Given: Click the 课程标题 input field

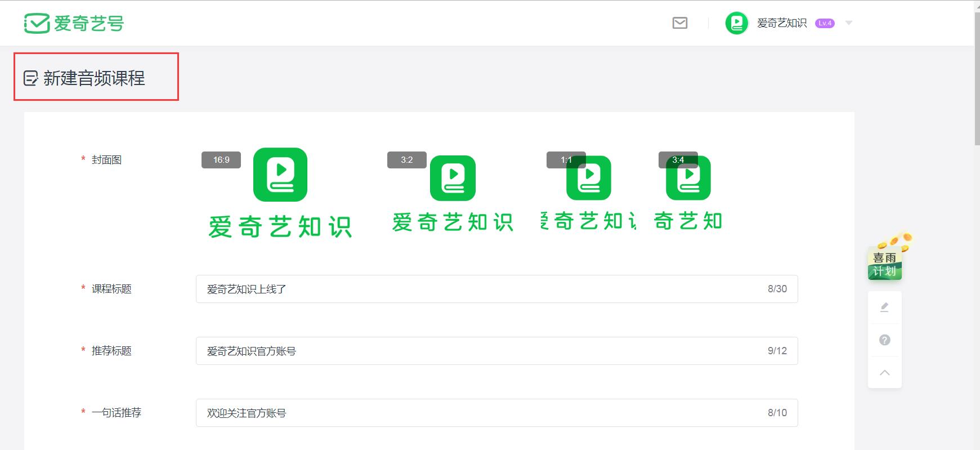Looking at the screenshot, I should 496,289.
